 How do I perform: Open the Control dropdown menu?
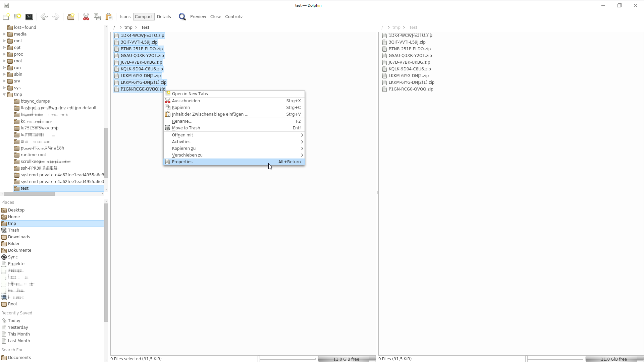(233, 17)
